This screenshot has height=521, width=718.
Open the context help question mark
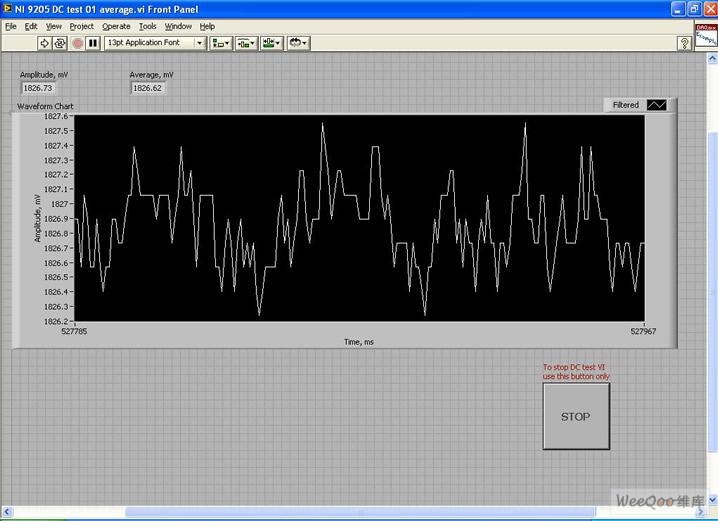coord(685,43)
